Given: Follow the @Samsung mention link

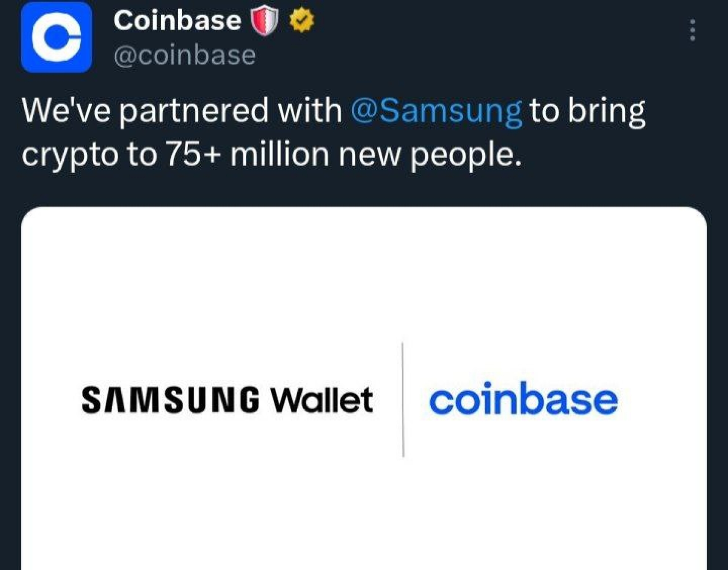Looking at the screenshot, I should tap(436, 111).
